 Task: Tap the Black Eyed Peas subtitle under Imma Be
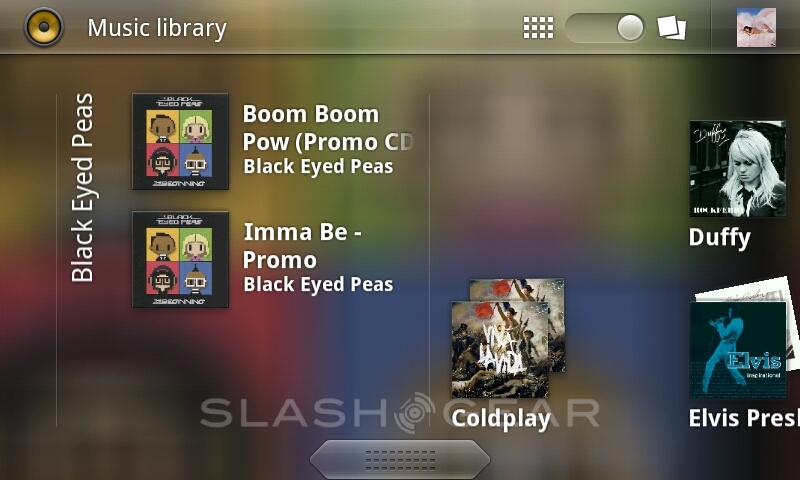318,285
